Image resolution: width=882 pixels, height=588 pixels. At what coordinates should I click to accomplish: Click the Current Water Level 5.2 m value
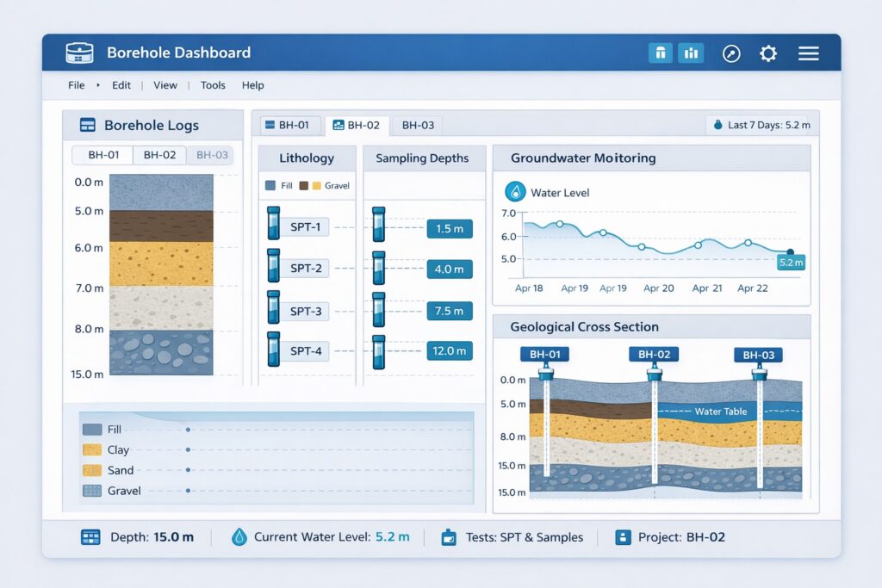coord(393,537)
